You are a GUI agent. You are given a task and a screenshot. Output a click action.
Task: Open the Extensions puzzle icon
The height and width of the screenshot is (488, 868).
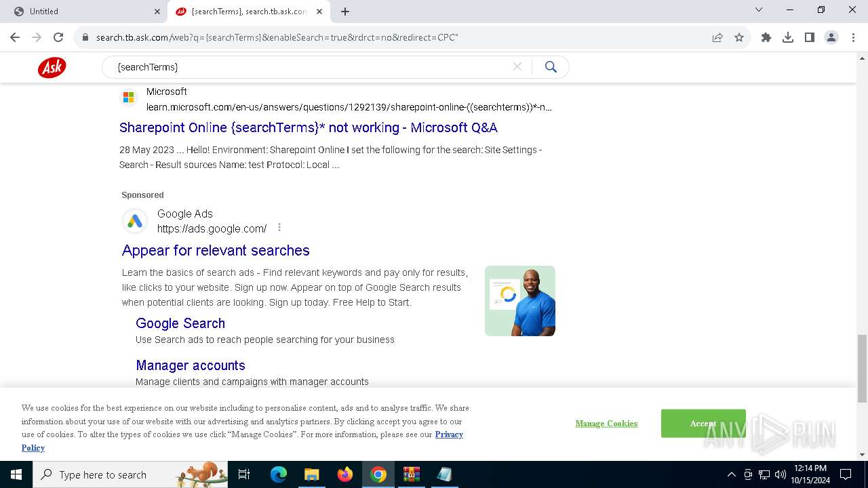pos(766,37)
